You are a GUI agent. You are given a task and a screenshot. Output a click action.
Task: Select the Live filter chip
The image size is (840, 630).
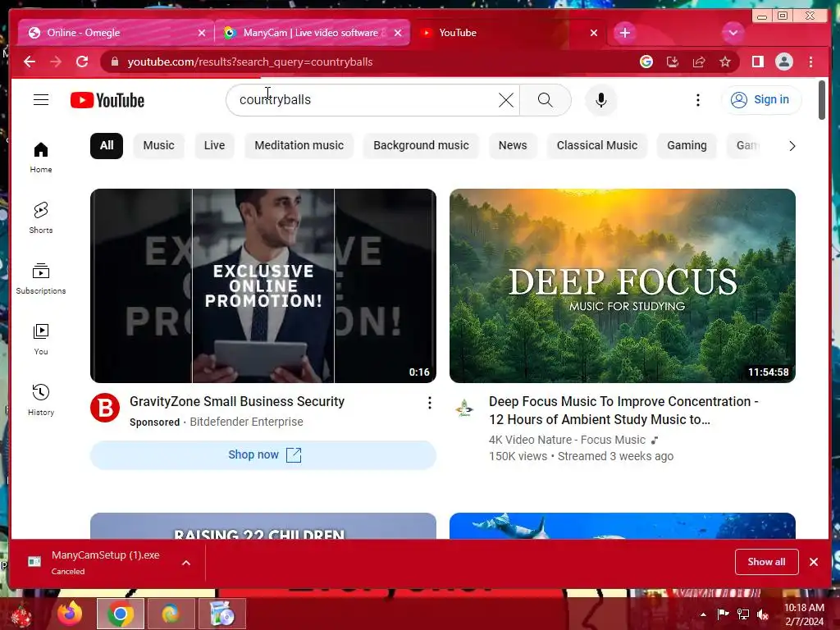214,146
